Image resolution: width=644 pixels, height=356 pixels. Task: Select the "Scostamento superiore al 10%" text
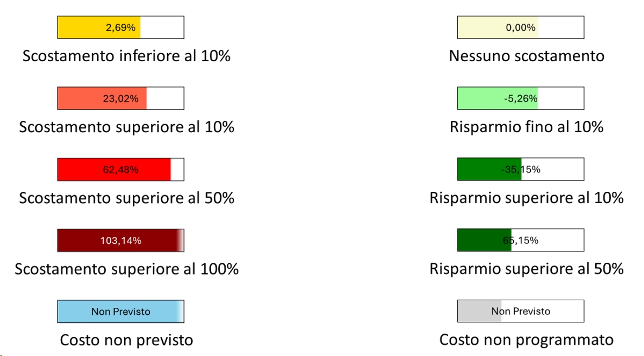126,127
